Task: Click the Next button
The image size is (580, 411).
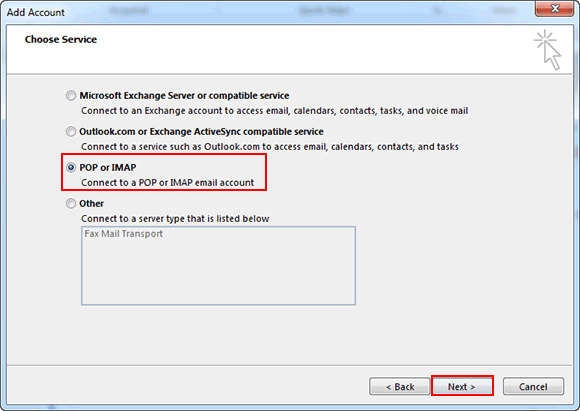Action: pos(462,387)
